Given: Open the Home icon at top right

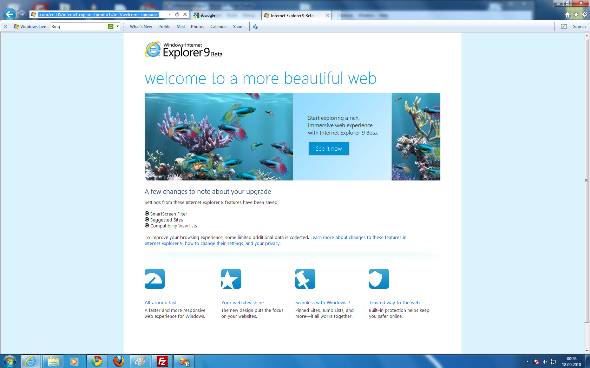Looking at the screenshot, I should tap(568, 15).
